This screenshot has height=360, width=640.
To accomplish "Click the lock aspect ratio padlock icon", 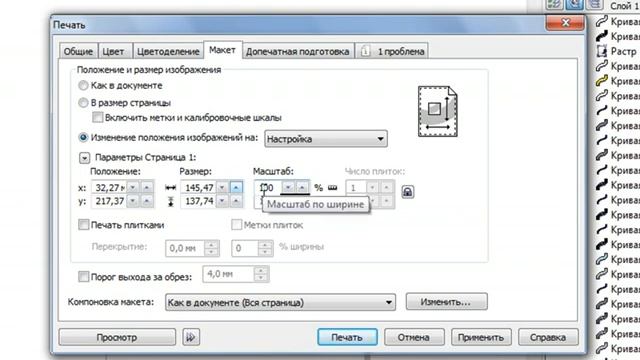I will tap(407, 191).
